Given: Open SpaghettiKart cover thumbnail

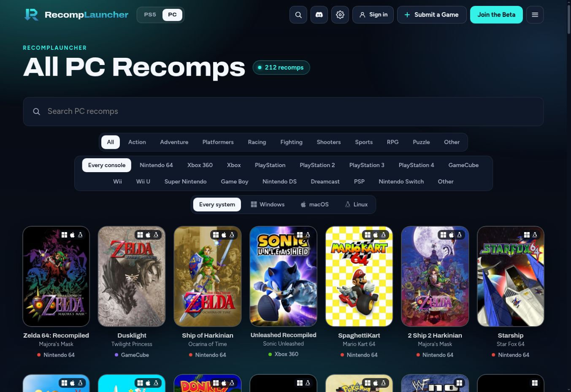Looking at the screenshot, I should (x=359, y=276).
